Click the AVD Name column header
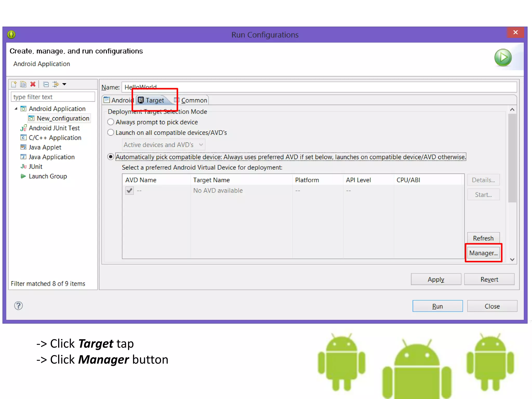Viewport: 532px width, 399px height. point(156,180)
